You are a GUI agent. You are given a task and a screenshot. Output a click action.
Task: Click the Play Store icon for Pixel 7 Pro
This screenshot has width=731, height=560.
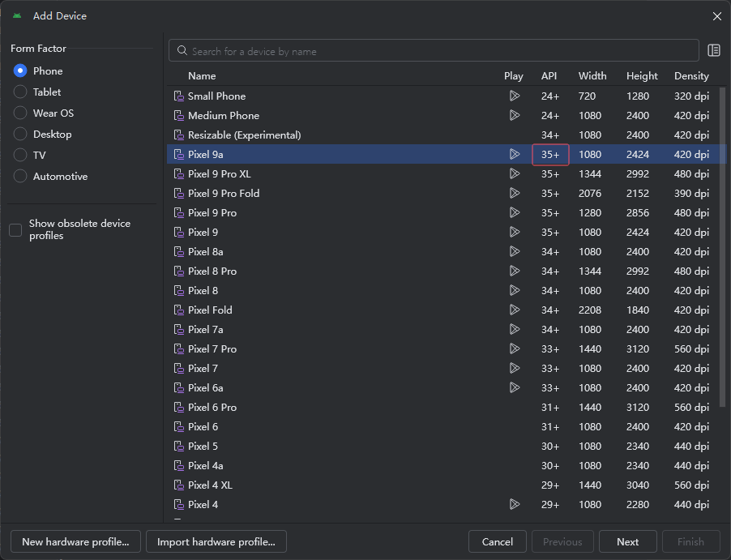click(x=515, y=348)
